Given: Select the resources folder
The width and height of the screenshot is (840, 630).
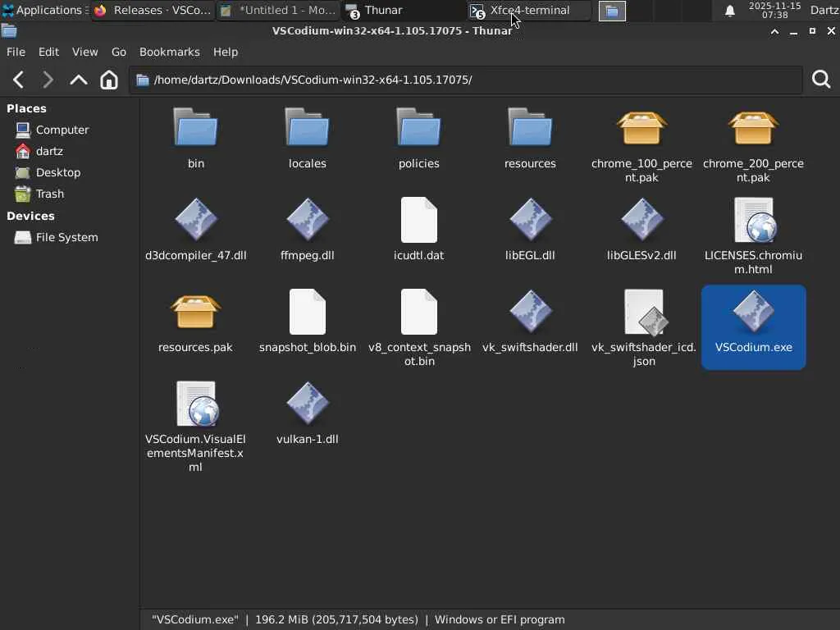Looking at the screenshot, I should click(x=531, y=139).
